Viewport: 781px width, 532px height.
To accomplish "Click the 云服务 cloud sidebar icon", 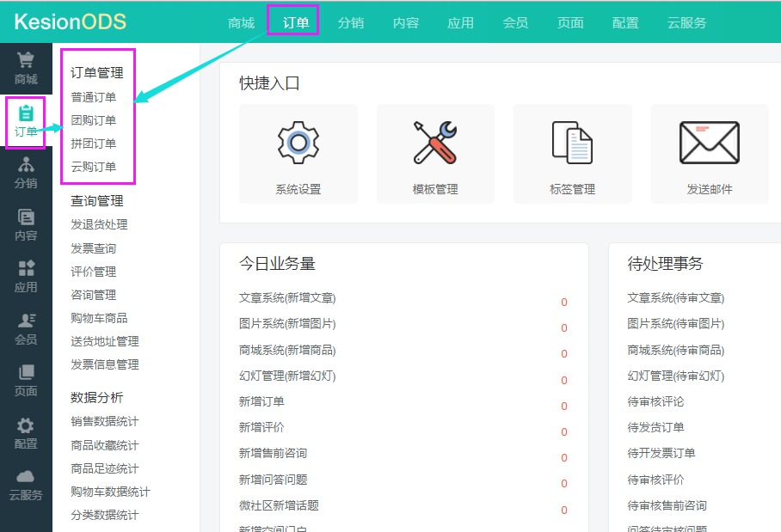I will (26, 477).
